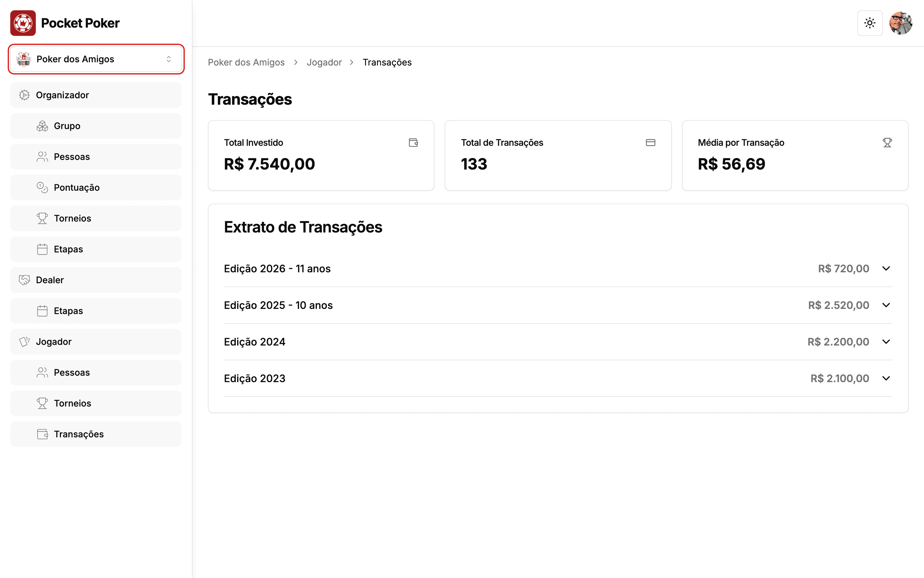Click the R$ 720,00 amount
The height and width of the screenshot is (578, 924).
[843, 269]
